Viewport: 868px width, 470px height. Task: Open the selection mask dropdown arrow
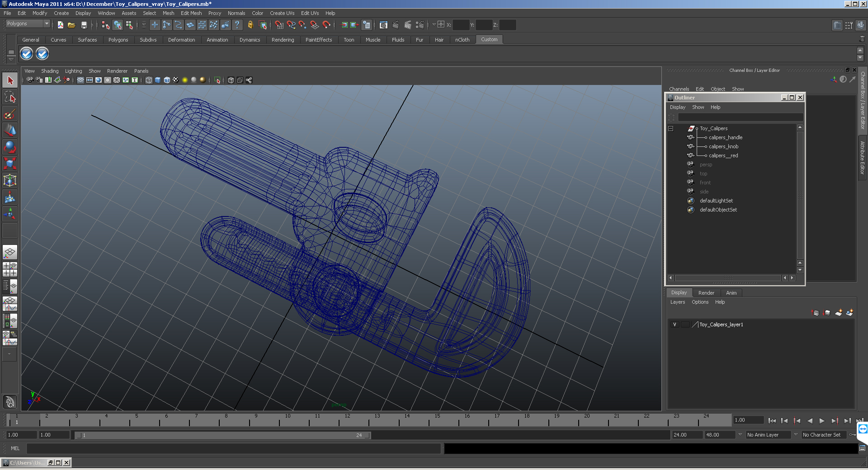(144, 25)
